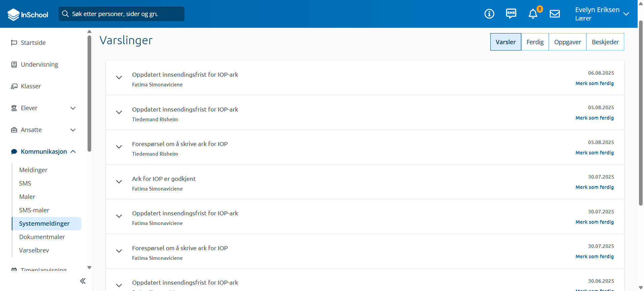Click the Startside flag icon
The width and height of the screenshot is (644, 291).
point(14,43)
